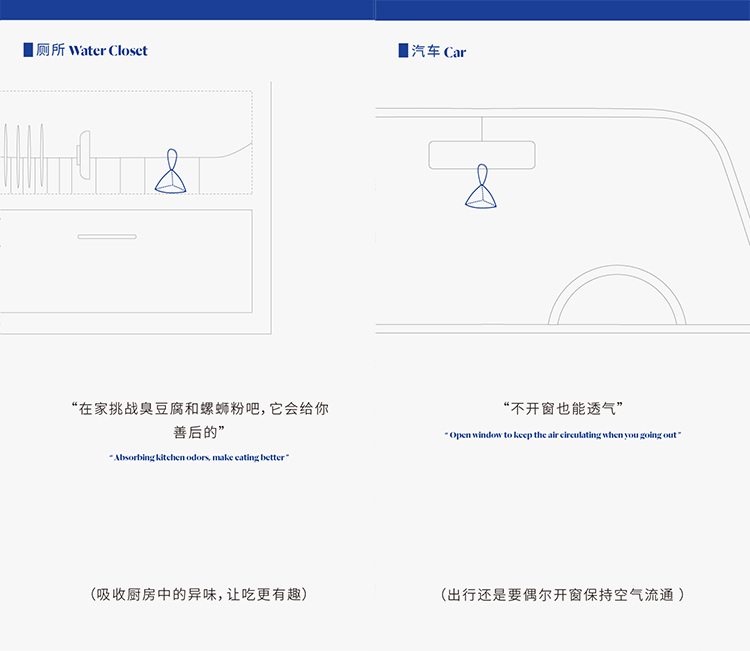Click caption （吸收厨房中的异味，让吃更有趣）
750x651 pixels.
pos(199,594)
